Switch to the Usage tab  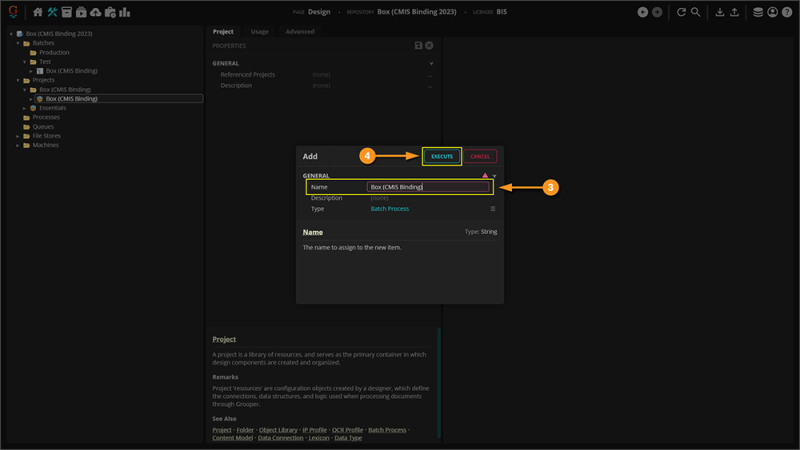[x=259, y=32]
